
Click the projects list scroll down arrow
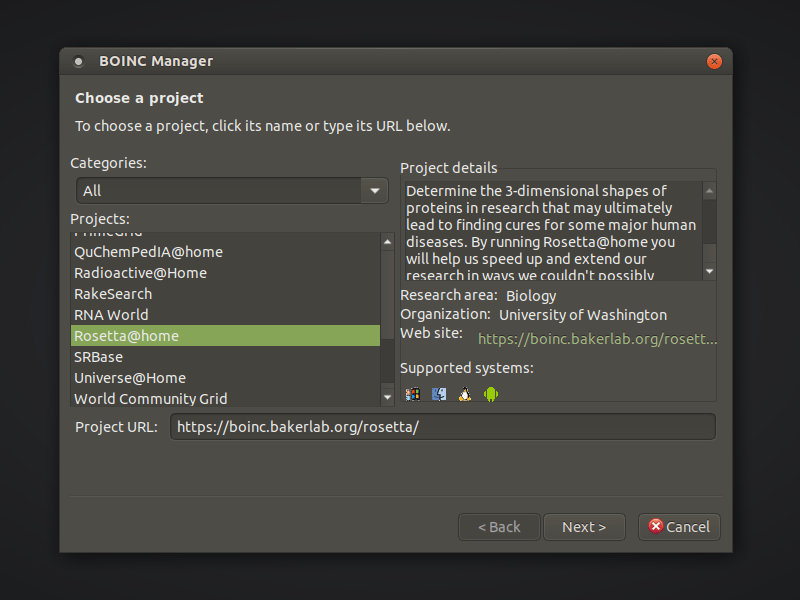[x=387, y=397]
